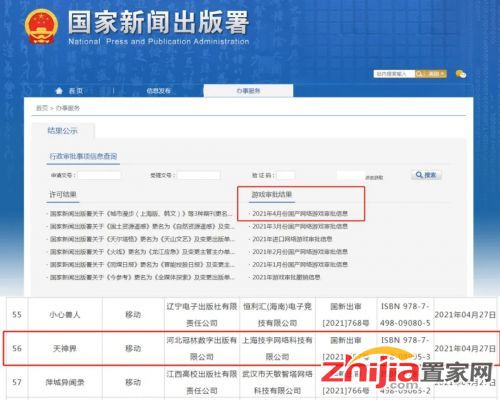Open 2021年2月份国产网络游戏审批信息 link
This screenshot has height=400, width=500.
tap(300, 252)
